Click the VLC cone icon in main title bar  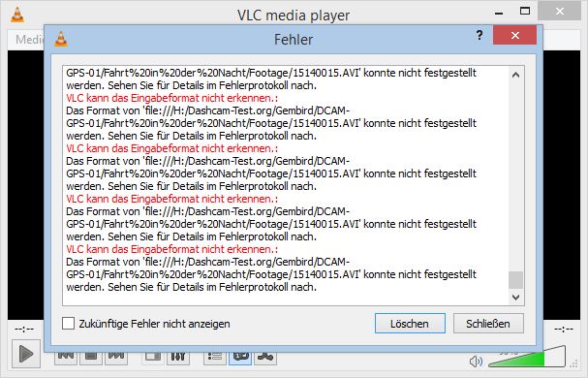click(x=17, y=15)
